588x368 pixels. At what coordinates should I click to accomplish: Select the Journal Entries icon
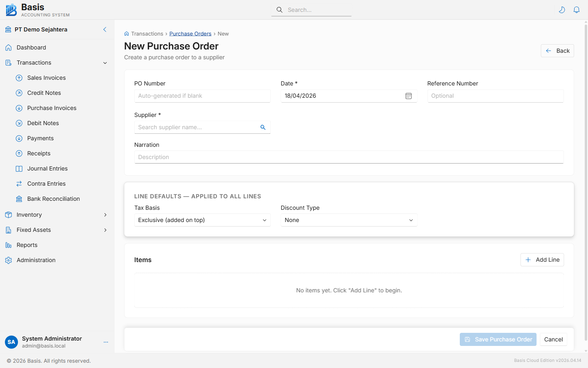point(19,168)
